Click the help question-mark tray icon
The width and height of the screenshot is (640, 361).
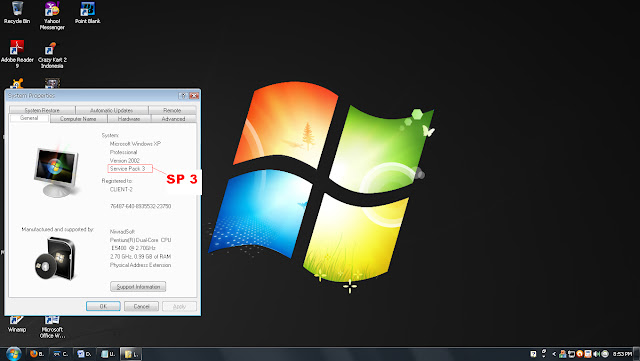coord(533,354)
